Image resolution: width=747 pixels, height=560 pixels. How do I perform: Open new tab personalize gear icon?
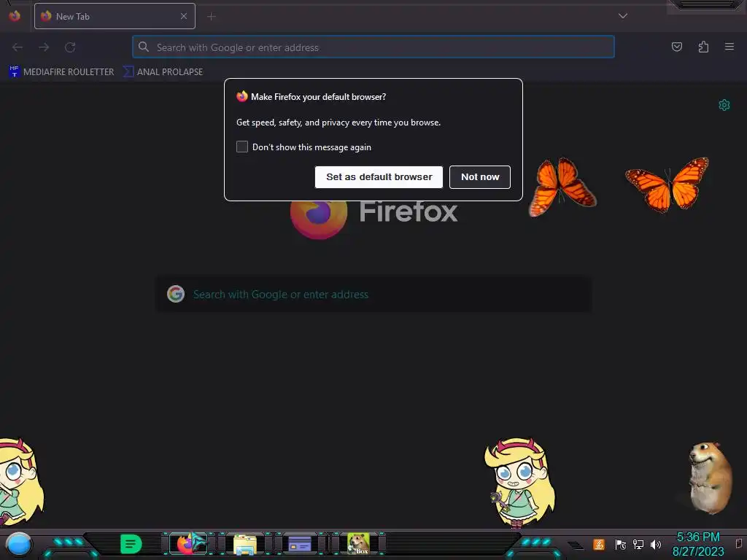[x=724, y=105]
